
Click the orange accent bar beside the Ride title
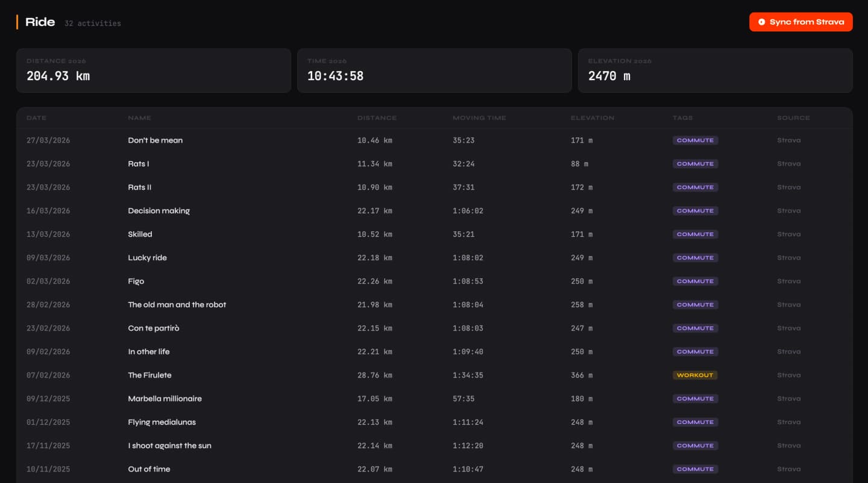[x=17, y=22]
